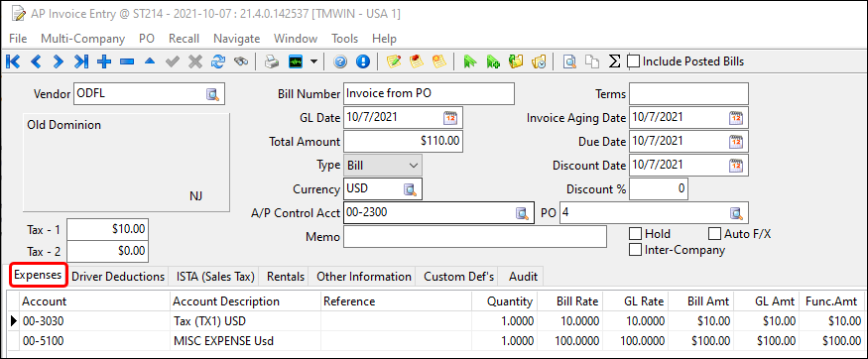Screen dimensions: 868x359
Task: Open dropdown arrow beside monitor icon
Action: (313, 61)
